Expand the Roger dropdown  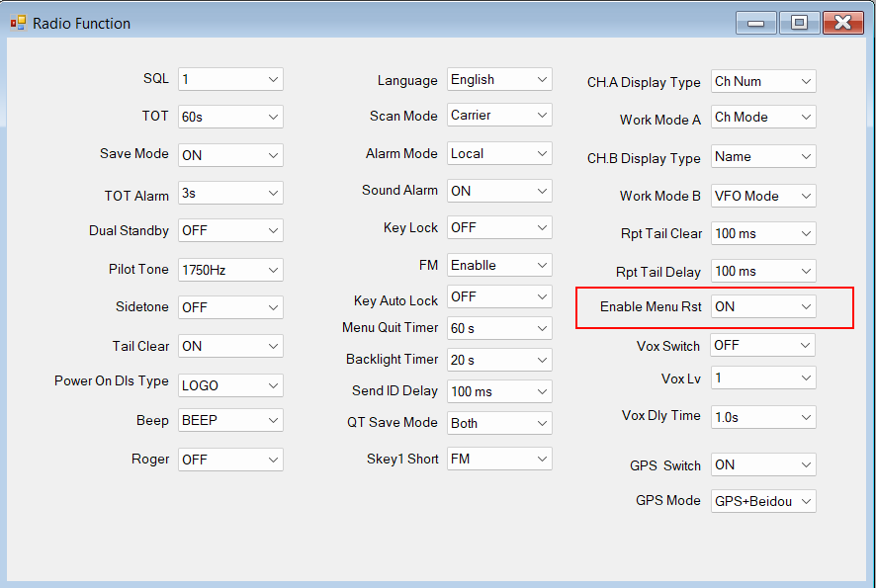point(230,460)
